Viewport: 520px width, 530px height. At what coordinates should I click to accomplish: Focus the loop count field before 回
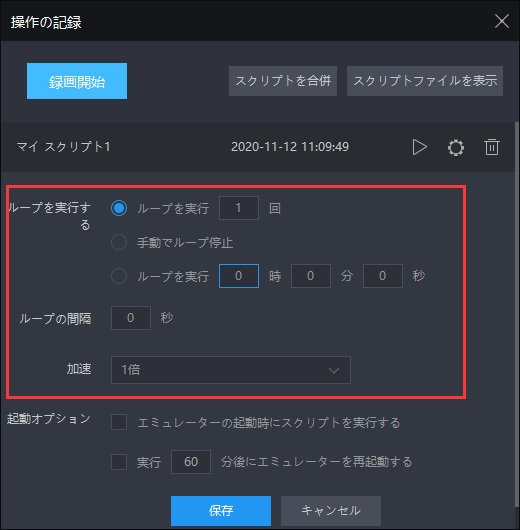[239, 208]
